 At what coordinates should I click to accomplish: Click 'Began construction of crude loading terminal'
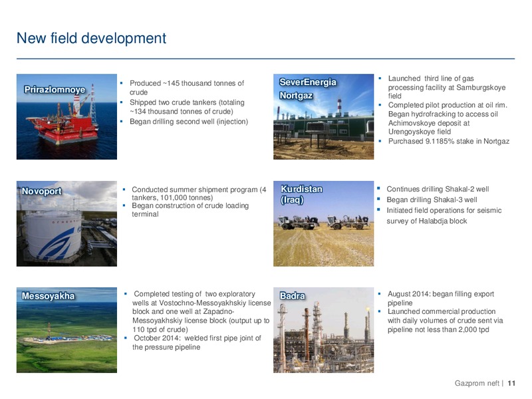190,209
